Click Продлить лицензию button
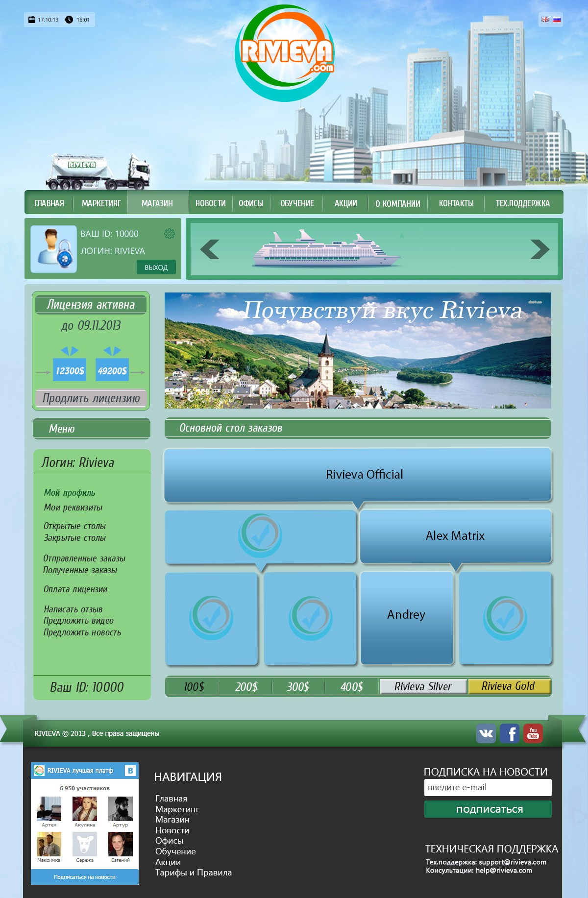Image resolution: width=588 pixels, height=898 pixels. [91, 398]
